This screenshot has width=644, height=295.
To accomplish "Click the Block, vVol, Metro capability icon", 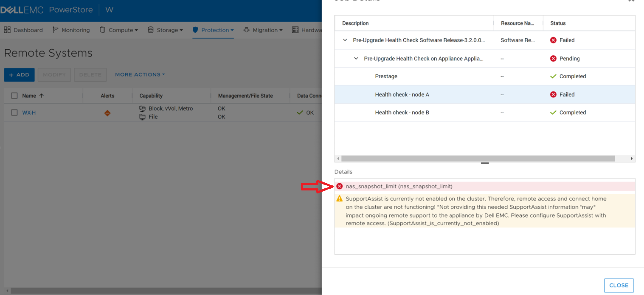I will [x=143, y=109].
